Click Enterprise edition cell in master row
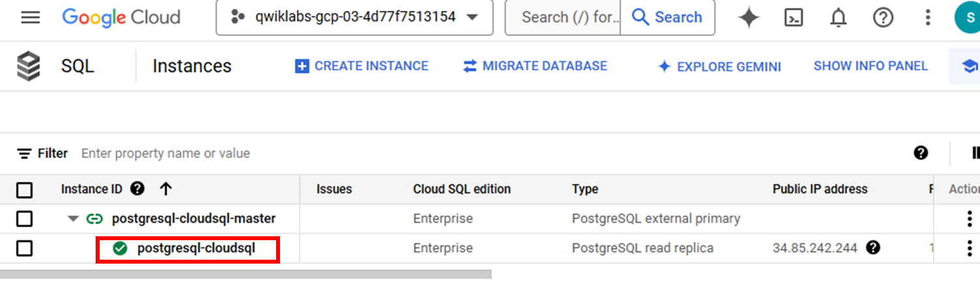Screen dimensions: 980x289 pyautogui.click(x=443, y=219)
